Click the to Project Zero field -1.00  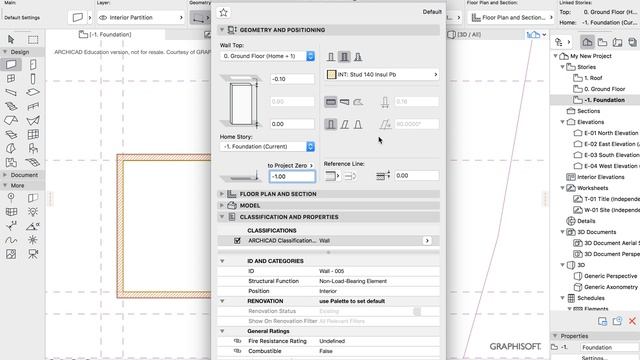292,176
